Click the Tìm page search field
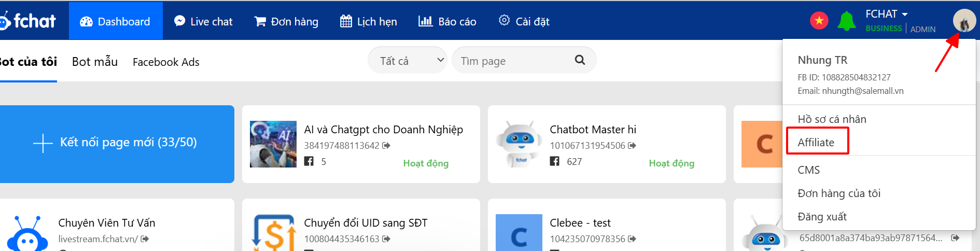 [513, 61]
